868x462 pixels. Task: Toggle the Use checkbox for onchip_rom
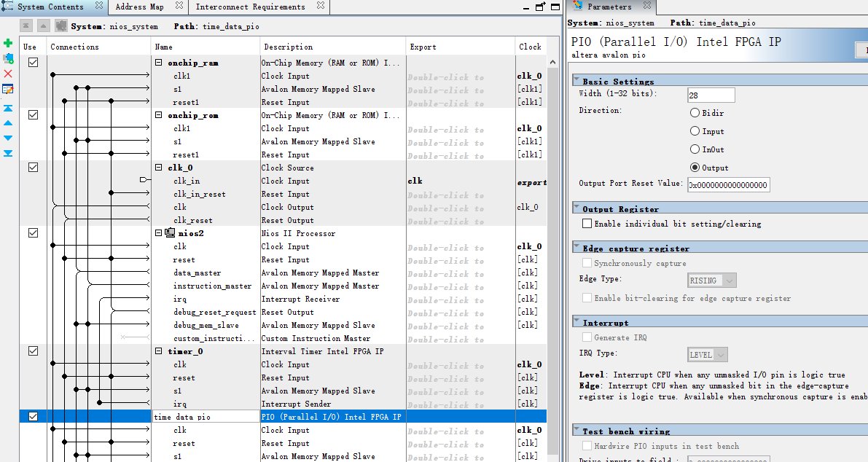point(34,115)
